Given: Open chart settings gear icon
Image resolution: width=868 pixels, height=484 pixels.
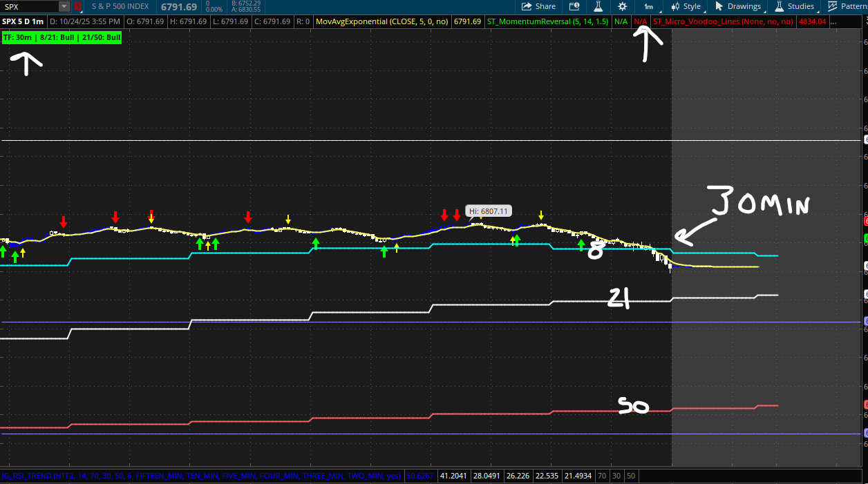Looking at the screenshot, I should (x=622, y=6).
